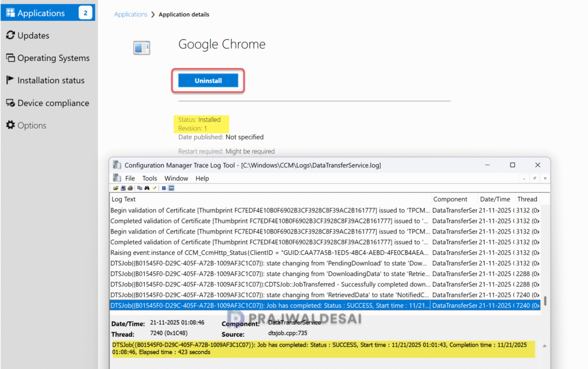This screenshot has height=369, width=588.
Task: Pause log monitoring with the pause icon
Action: tap(164, 188)
